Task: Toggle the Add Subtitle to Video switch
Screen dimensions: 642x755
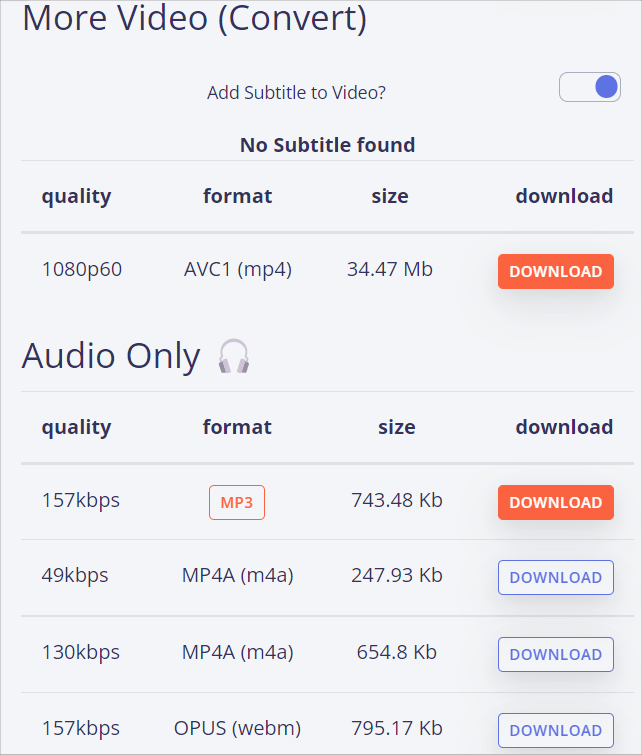Action: (x=590, y=87)
